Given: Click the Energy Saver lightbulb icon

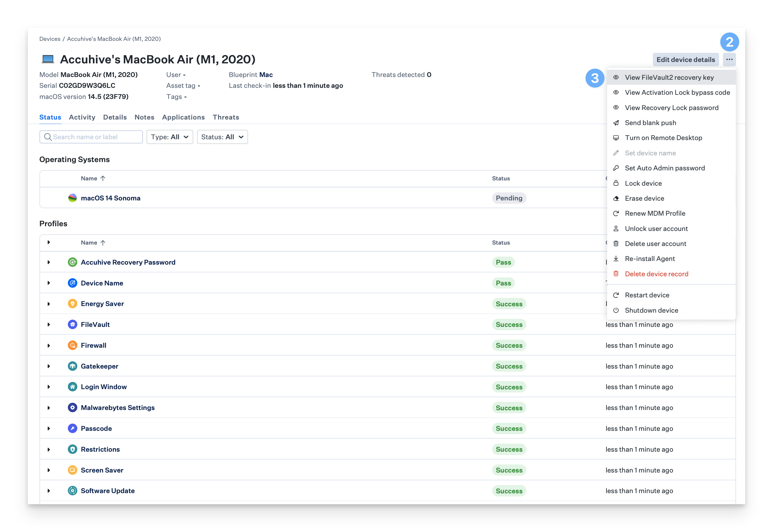Looking at the screenshot, I should 72,304.
